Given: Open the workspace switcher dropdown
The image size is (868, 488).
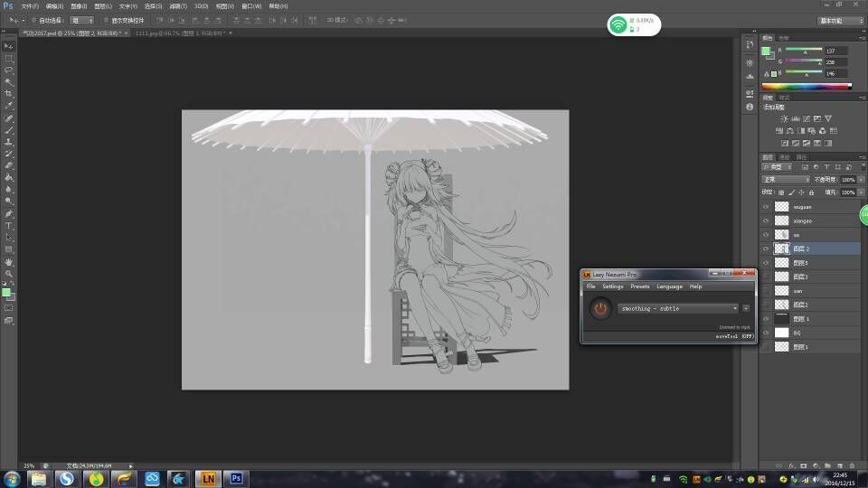Looking at the screenshot, I should click(x=841, y=21).
